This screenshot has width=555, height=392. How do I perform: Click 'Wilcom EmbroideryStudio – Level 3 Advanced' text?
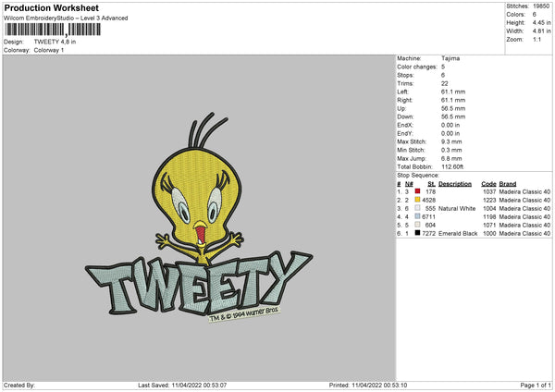pos(66,18)
